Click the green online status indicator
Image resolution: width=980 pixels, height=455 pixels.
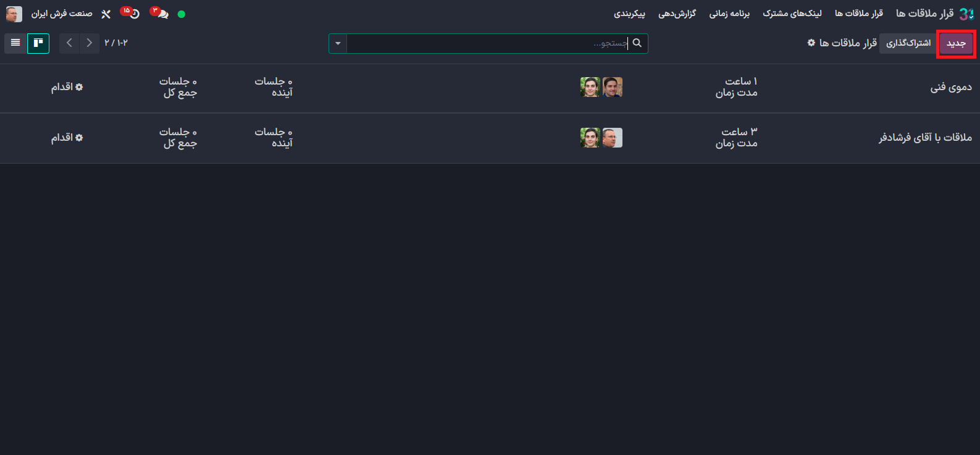182,14
